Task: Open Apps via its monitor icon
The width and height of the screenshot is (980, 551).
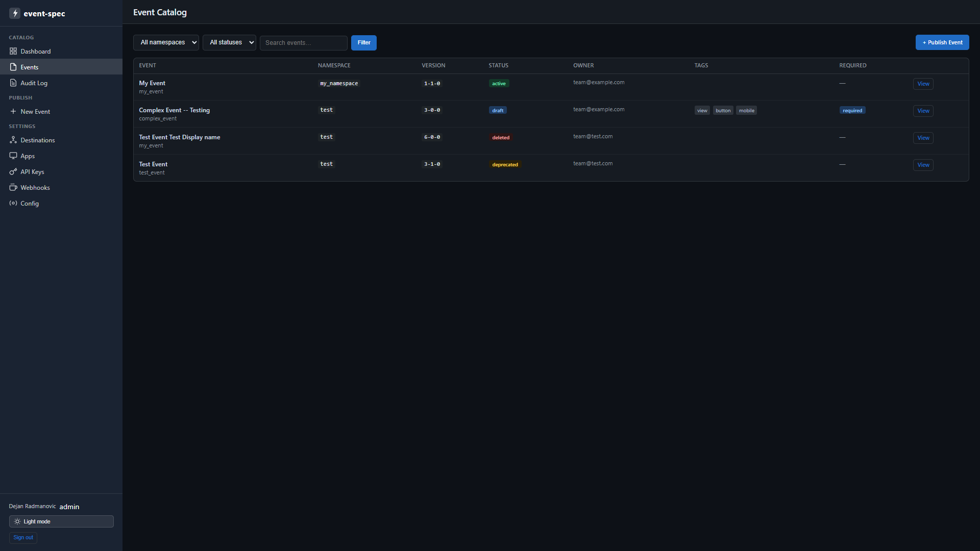Action: click(13, 156)
